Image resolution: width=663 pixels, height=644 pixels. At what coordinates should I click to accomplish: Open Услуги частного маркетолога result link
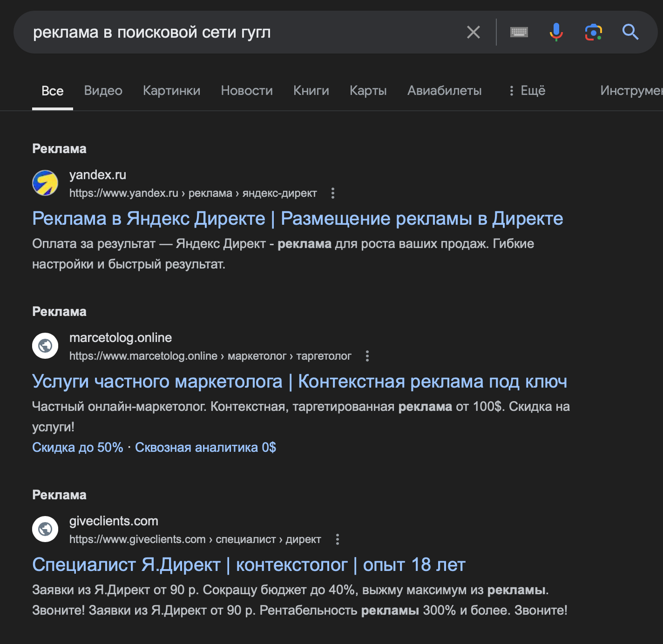point(300,382)
